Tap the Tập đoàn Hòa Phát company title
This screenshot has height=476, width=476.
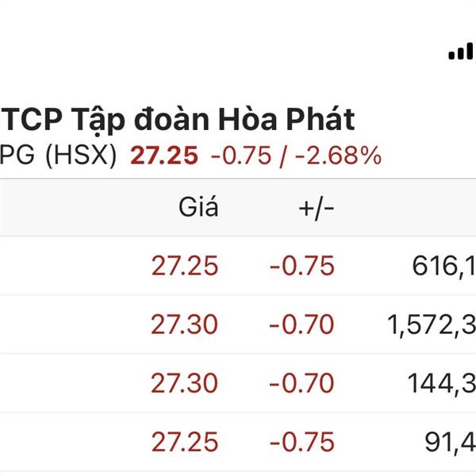point(178,120)
